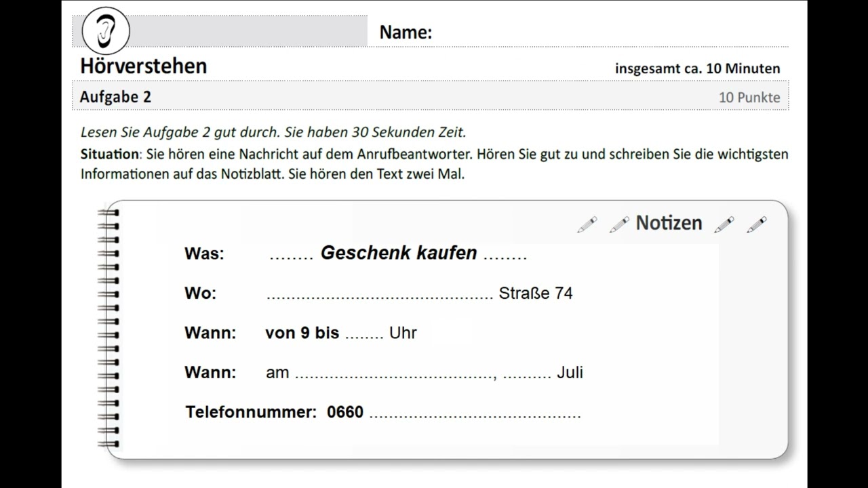This screenshot has height=488, width=868.
Task: Click the word 'Juli'
Action: [x=570, y=372]
